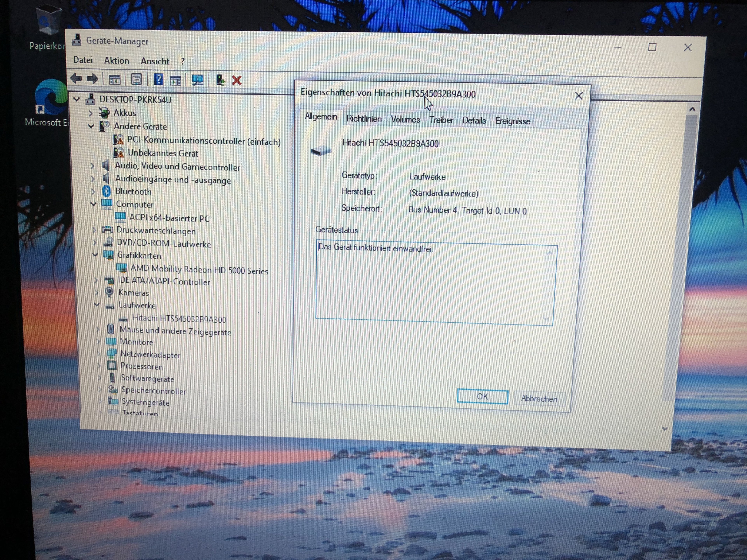747x560 pixels.
Task: Click the device tree scrollbar down arrow
Action: point(665,429)
